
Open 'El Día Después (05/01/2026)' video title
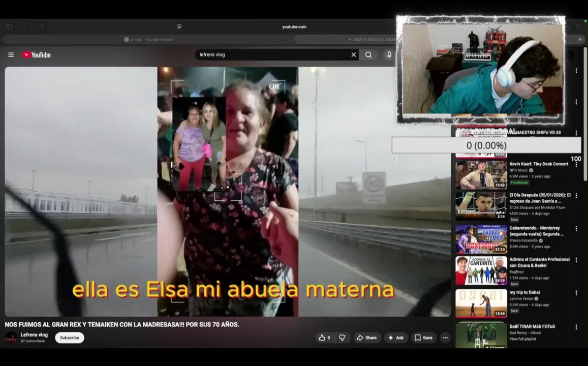point(540,198)
